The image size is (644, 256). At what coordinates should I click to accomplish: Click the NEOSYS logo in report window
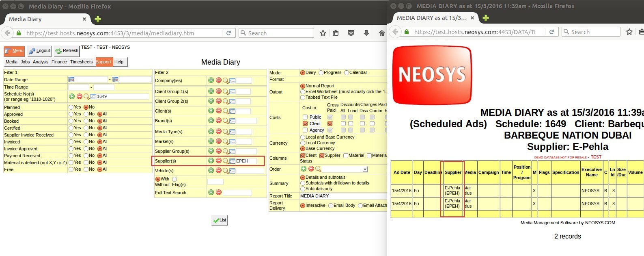[x=433, y=75]
